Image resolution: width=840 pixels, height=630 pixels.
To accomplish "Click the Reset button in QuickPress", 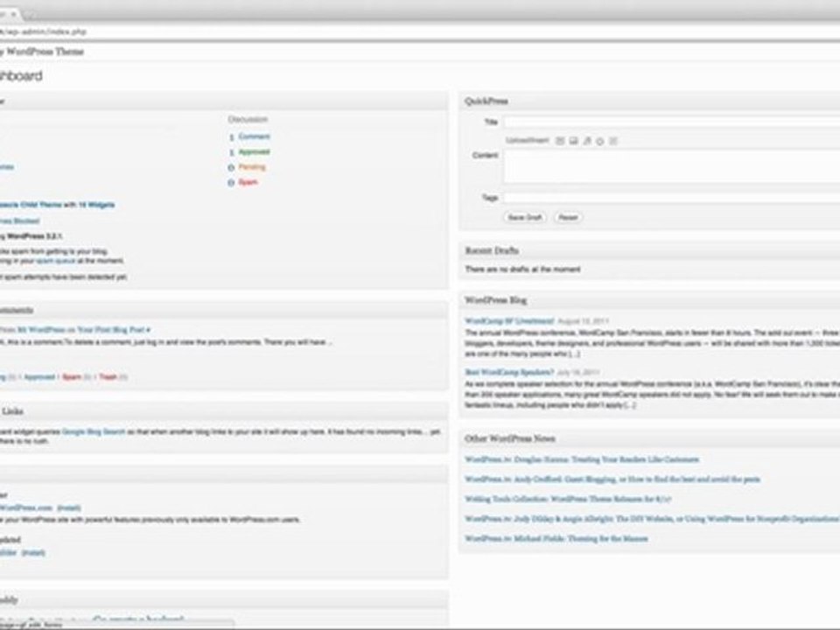I will coord(568,218).
